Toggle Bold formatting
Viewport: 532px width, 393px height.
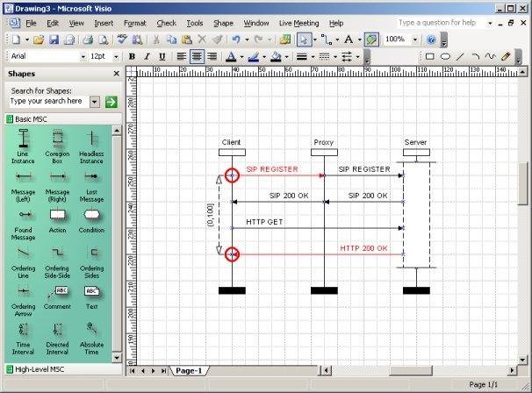click(132, 57)
